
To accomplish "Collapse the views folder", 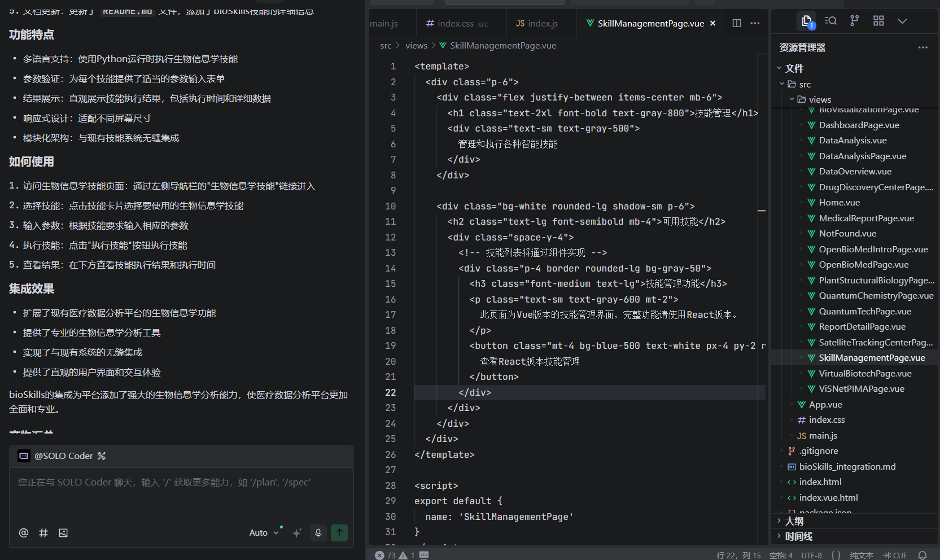I will click(792, 99).
